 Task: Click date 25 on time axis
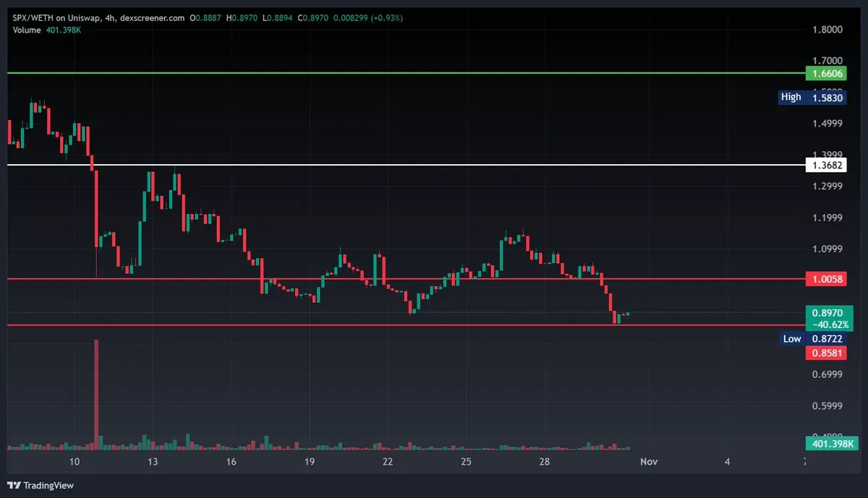tap(466, 462)
